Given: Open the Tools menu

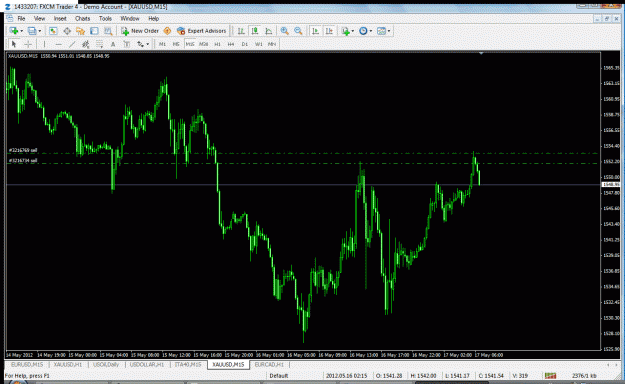Looking at the screenshot, I should [x=105, y=18].
